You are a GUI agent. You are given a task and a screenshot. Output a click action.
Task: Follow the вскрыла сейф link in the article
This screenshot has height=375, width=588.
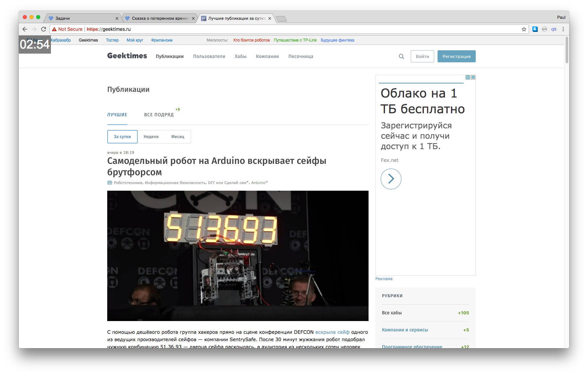pos(332,332)
